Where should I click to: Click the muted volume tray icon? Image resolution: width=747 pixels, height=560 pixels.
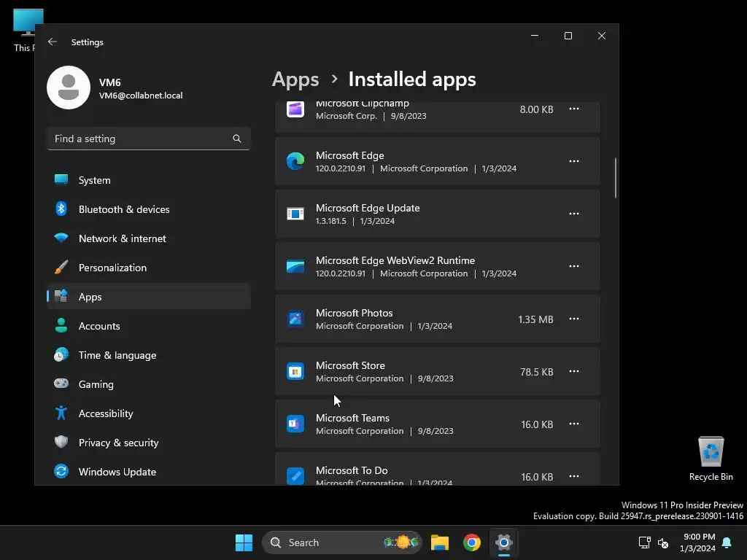tap(662, 542)
